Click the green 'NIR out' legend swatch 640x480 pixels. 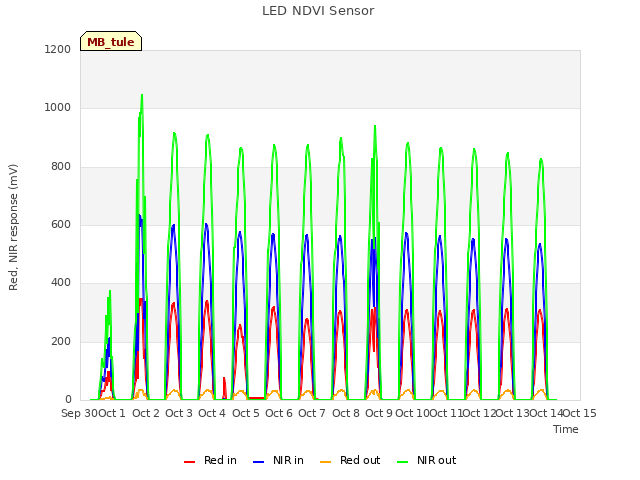402,462
